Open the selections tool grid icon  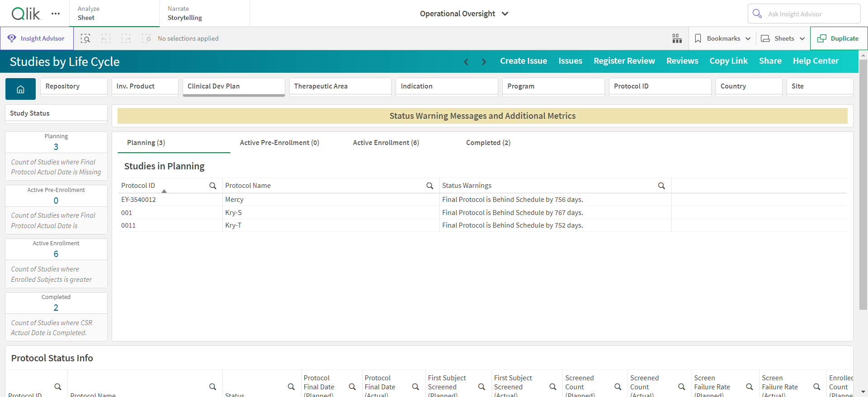pos(677,38)
